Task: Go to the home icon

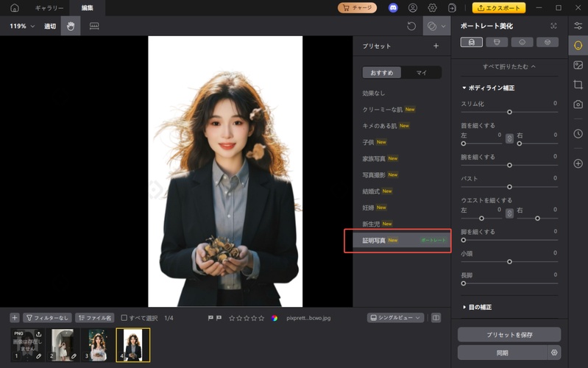Action: pyautogui.click(x=15, y=8)
